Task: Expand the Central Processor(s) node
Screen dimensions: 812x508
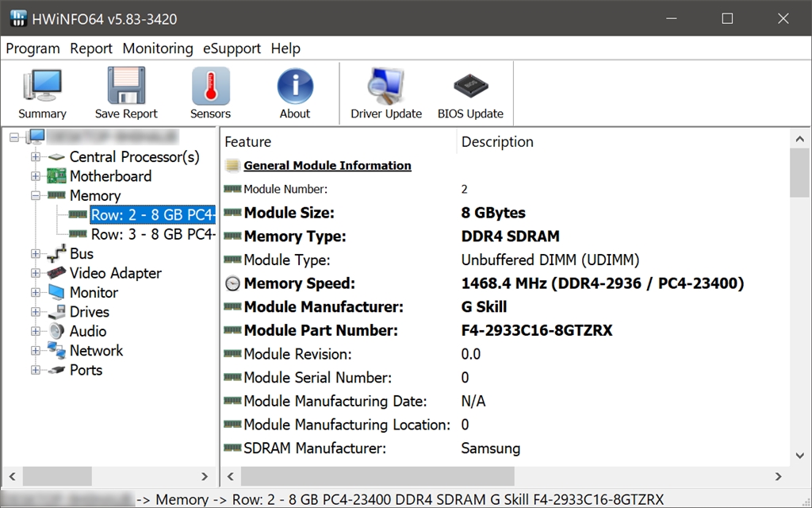Action: click(x=36, y=157)
